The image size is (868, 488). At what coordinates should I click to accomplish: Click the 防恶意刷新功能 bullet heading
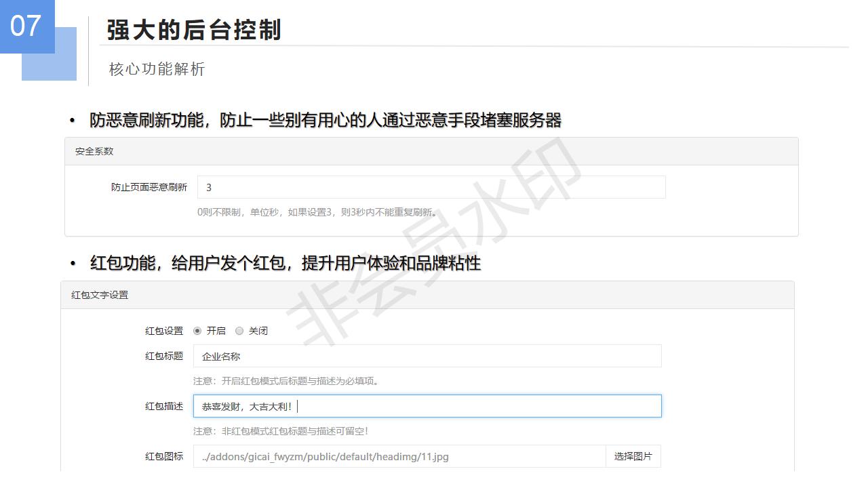[325, 121]
